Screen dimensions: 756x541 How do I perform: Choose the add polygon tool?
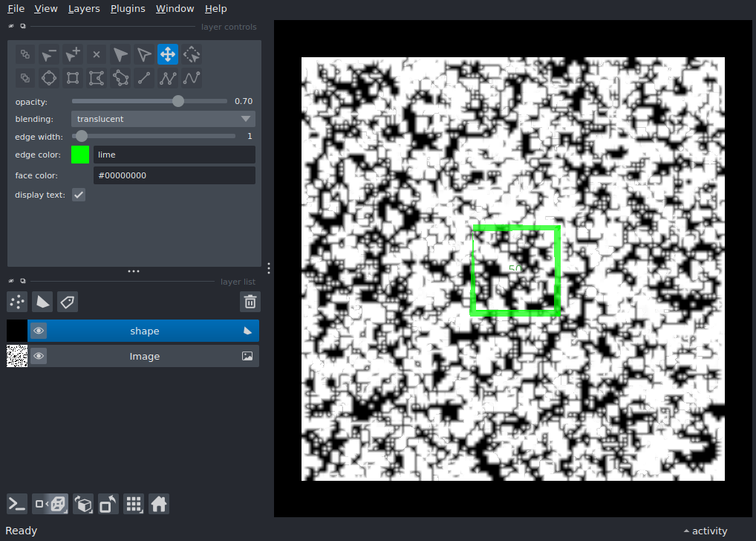(97, 78)
